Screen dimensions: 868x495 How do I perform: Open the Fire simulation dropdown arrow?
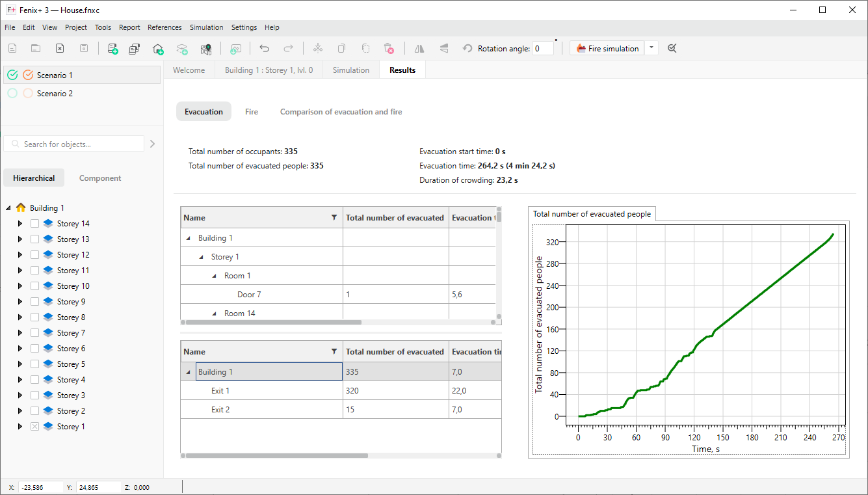(651, 48)
